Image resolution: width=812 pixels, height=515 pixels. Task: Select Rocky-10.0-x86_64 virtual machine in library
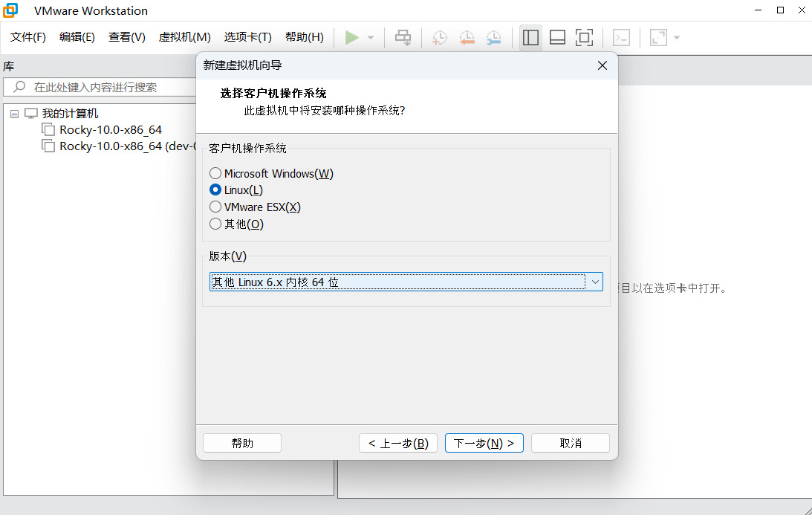[x=110, y=129]
